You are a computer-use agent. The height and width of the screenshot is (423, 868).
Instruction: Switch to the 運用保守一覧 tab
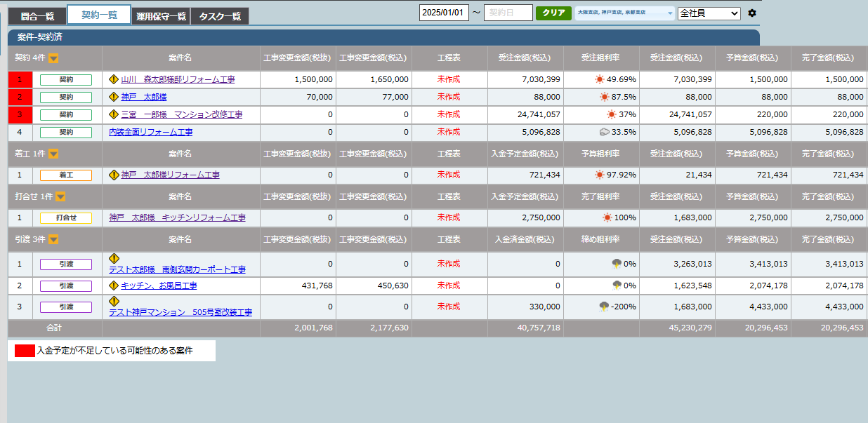[161, 16]
